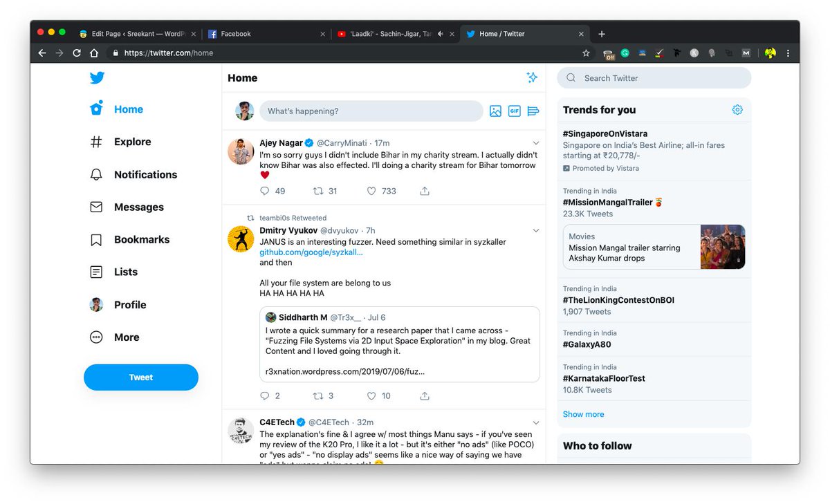This screenshot has width=830, height=504.
Task: Open Trends settings gear icon
Action: click(737, 109)
